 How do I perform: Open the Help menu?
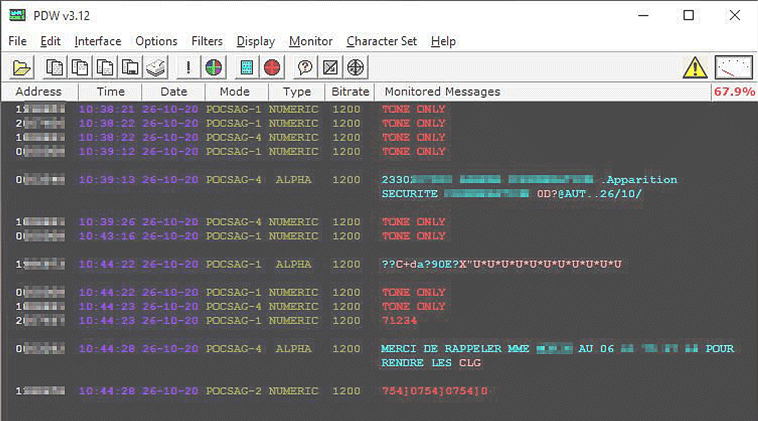point(443,41)
